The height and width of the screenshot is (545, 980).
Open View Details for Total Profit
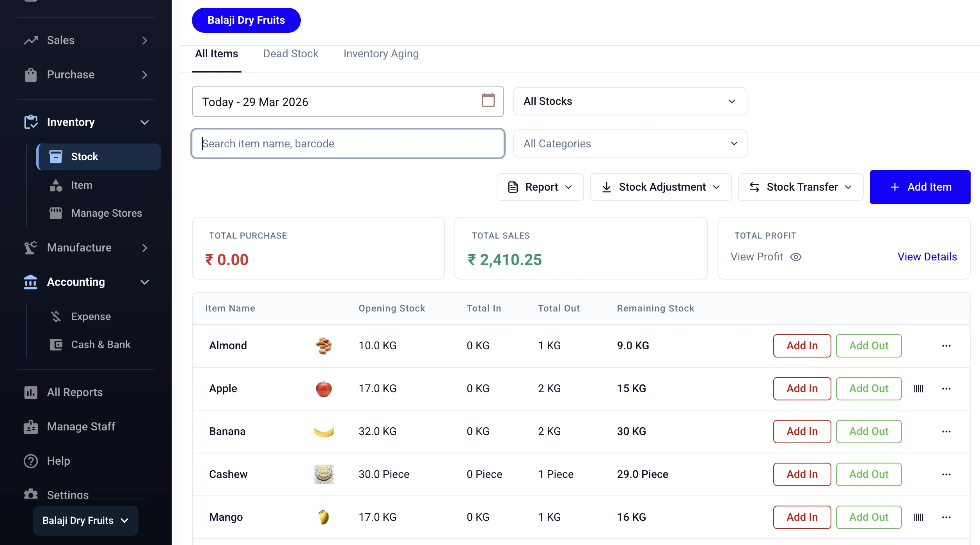927,257
